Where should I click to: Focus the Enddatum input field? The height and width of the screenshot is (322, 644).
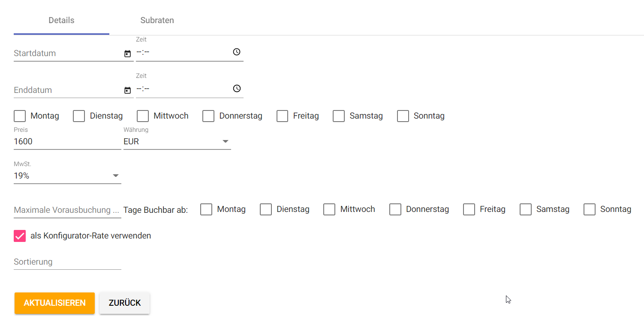pos(68,90)
